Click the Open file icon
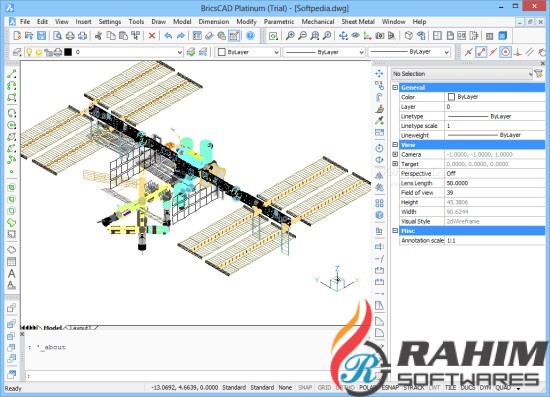 29,35
